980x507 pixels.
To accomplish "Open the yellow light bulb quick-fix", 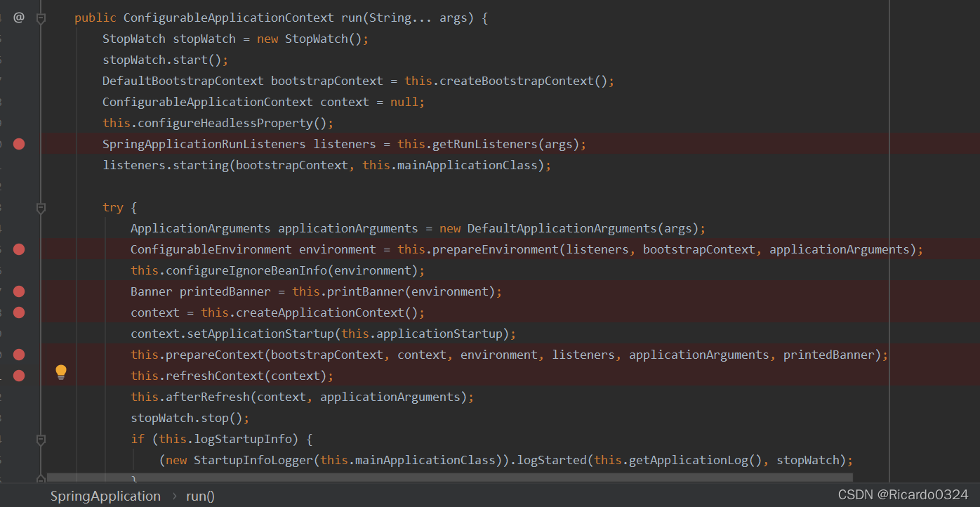I will (x=61, y=373).
